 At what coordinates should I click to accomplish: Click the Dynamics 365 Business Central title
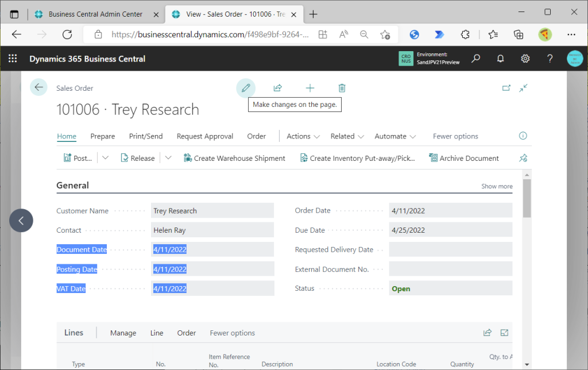87,59
